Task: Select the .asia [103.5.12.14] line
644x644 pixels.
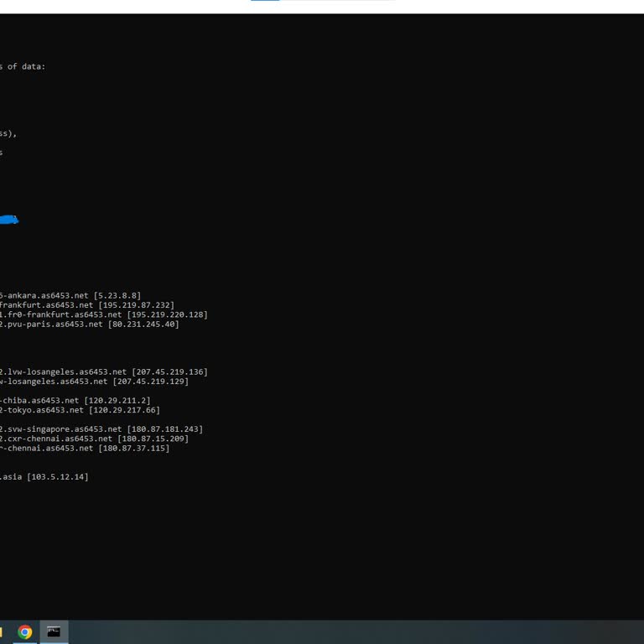Action: point(44,477)
